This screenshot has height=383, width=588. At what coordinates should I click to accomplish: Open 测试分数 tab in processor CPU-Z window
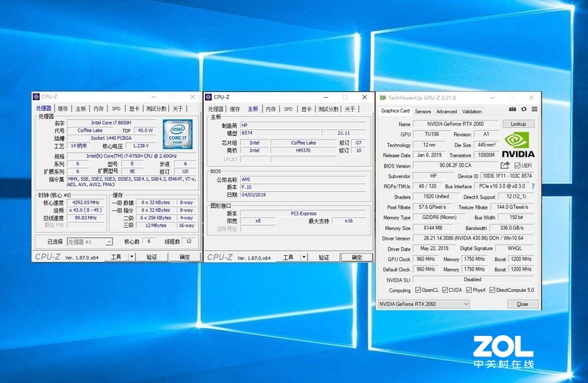coord(156,108)
